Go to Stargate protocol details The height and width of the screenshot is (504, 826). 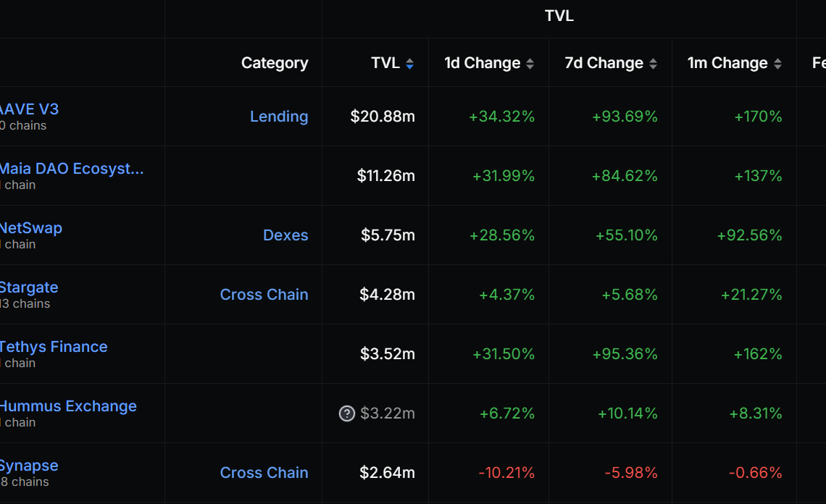tap(29, 287)
